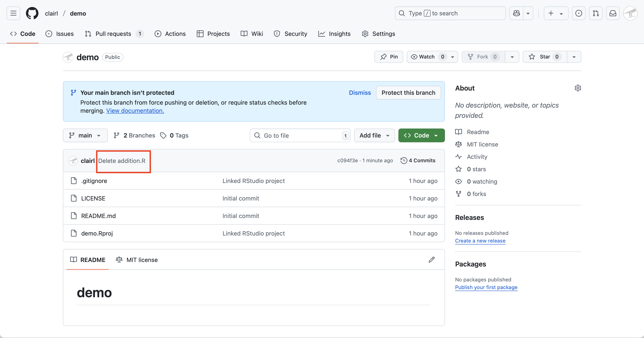Click Protect this branch button
The width and height of the screenshot is (644, 338).
pyautogui.click(x=408, y=93)
